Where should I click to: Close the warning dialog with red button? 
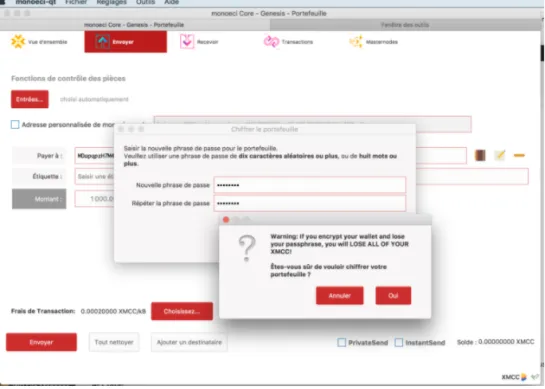coord(226,220)
